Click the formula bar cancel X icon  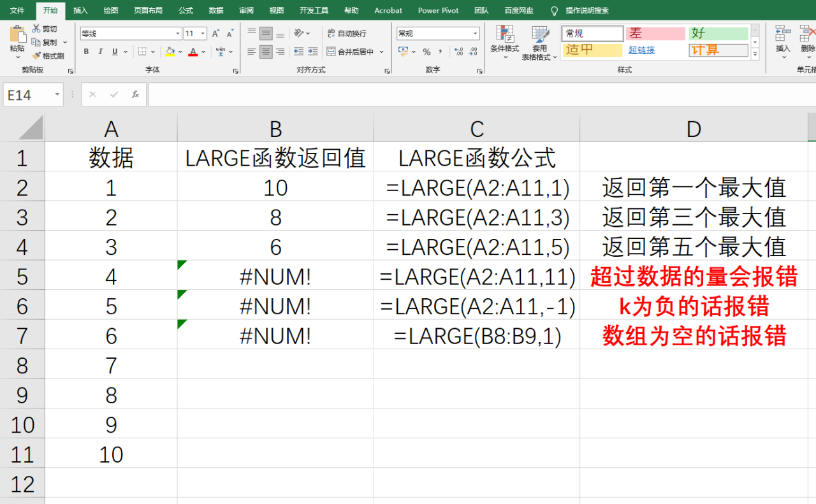[92, 94]
